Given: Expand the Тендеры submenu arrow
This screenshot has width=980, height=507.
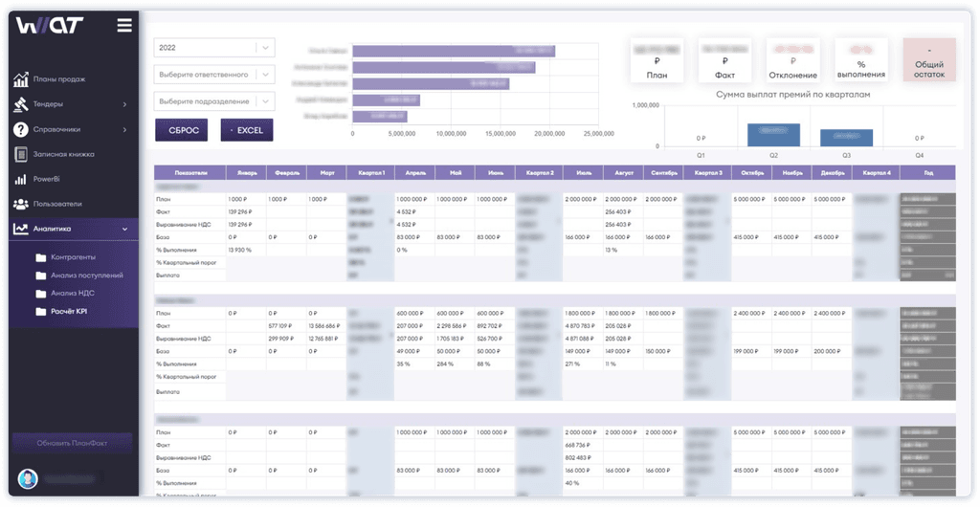Looking at the screenshot, I should point(125,104).
